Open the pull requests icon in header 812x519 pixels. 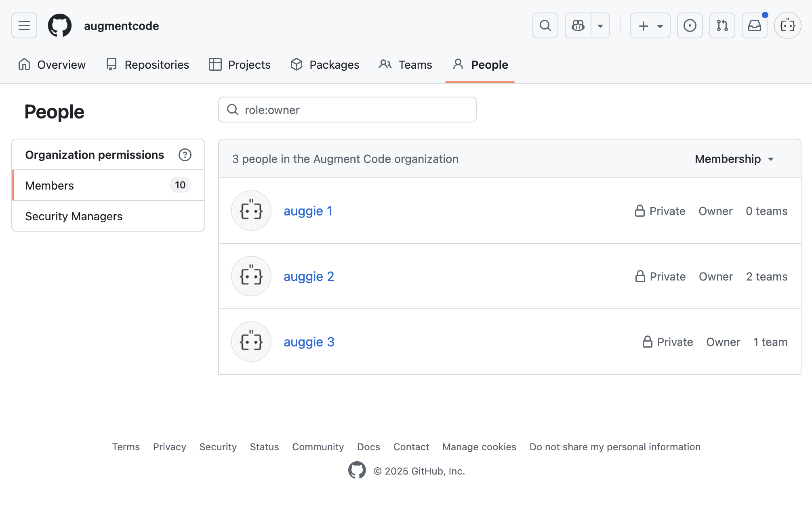click(x=722, y=25)
